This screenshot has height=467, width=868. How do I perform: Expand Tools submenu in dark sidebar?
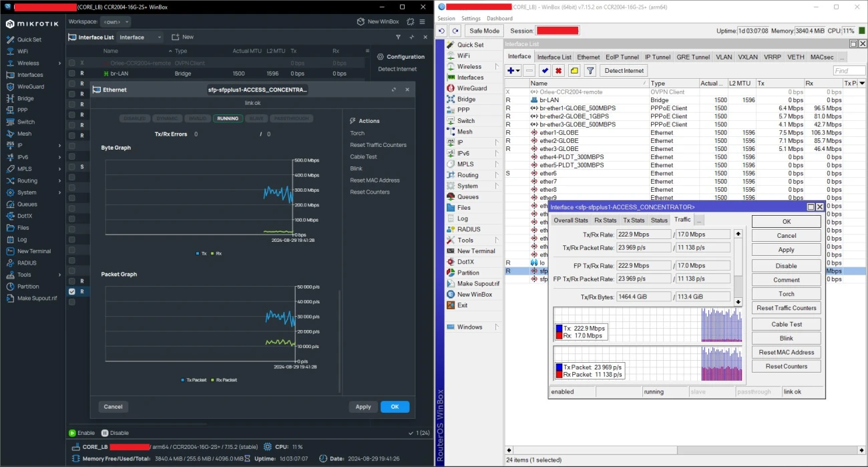[x=59, y=275]
